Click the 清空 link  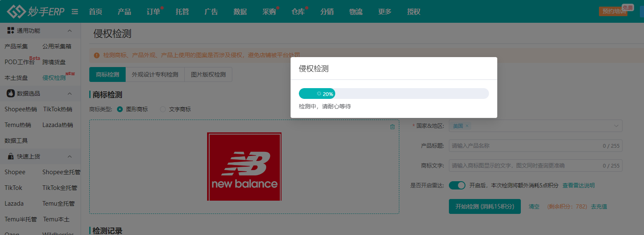[x=534, y=206]
